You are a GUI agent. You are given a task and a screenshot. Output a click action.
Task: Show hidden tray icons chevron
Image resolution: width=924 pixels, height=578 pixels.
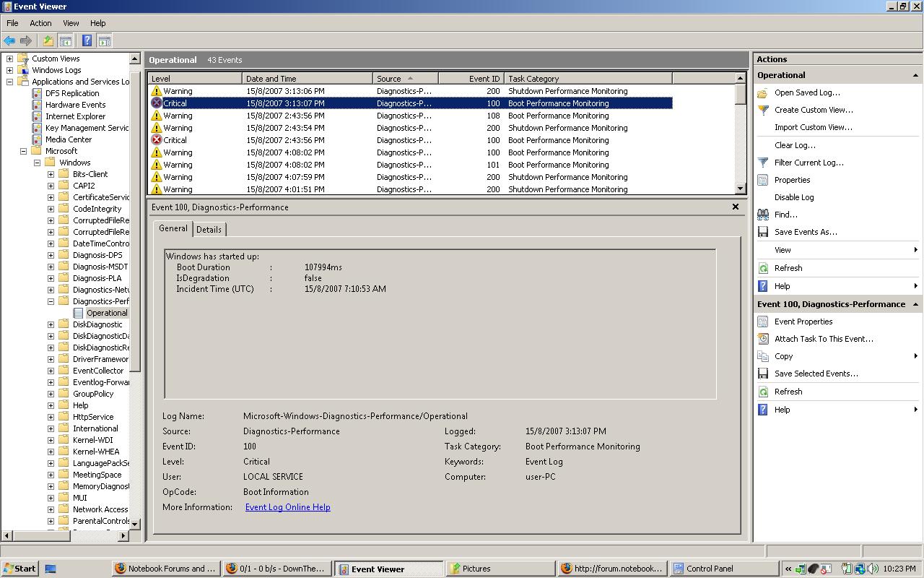[x=788, y=569]
